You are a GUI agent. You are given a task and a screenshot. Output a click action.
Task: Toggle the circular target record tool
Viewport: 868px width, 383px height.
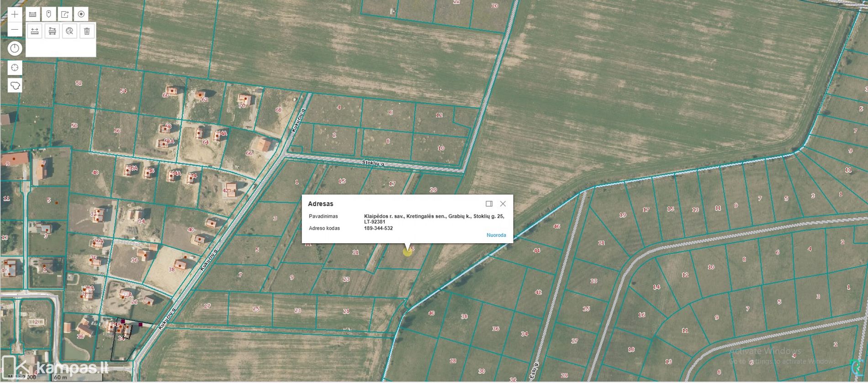pyautogui.click(x=81, y=15)
